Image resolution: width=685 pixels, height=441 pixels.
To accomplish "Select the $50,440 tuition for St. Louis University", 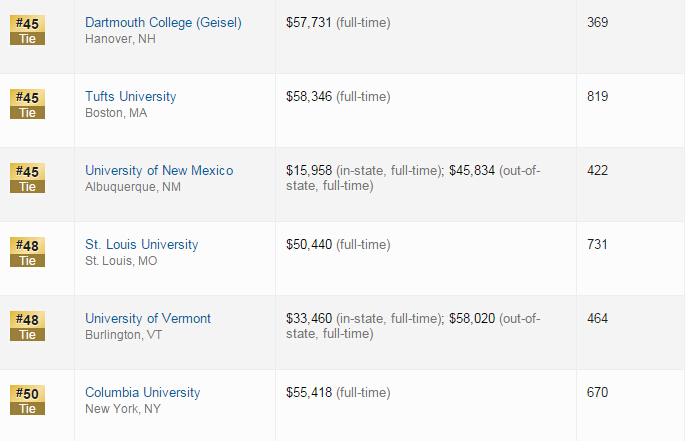I will point(309,244).
